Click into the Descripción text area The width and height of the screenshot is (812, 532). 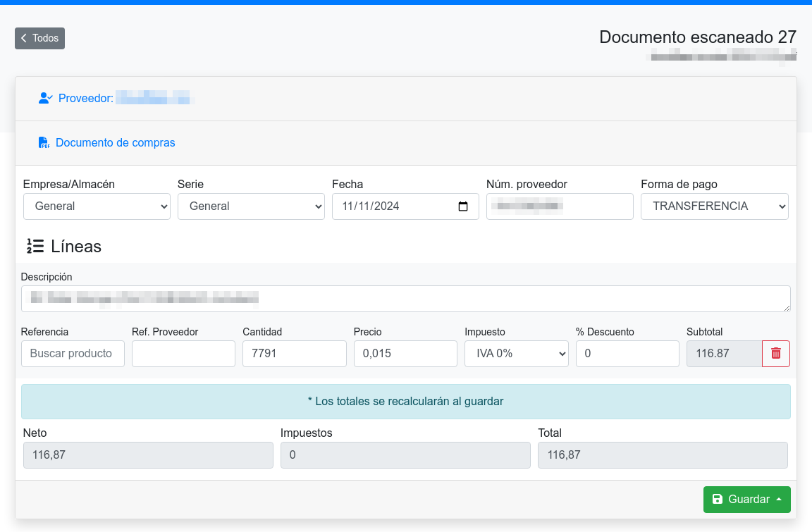pyautogui.click(x=406, y=299)
